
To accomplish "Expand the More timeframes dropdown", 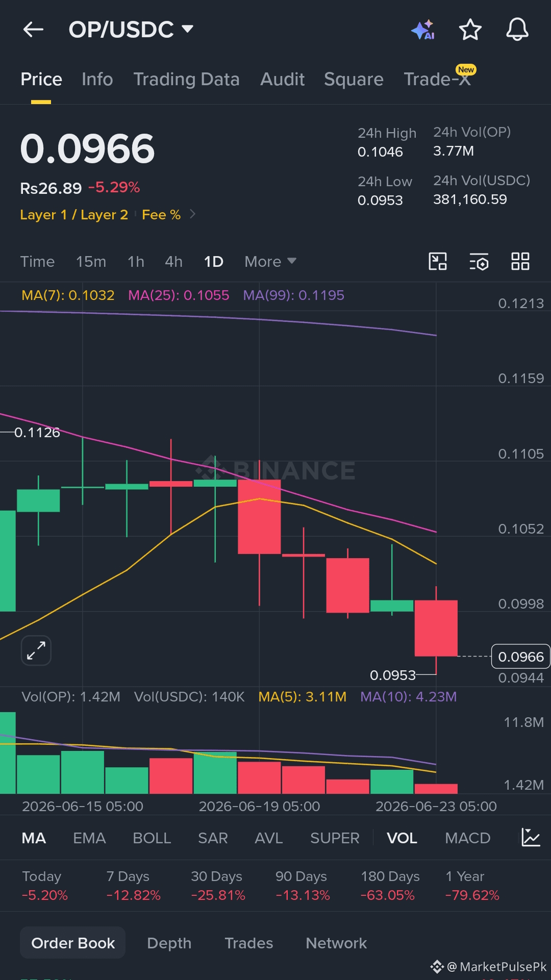I will [270, 262].
